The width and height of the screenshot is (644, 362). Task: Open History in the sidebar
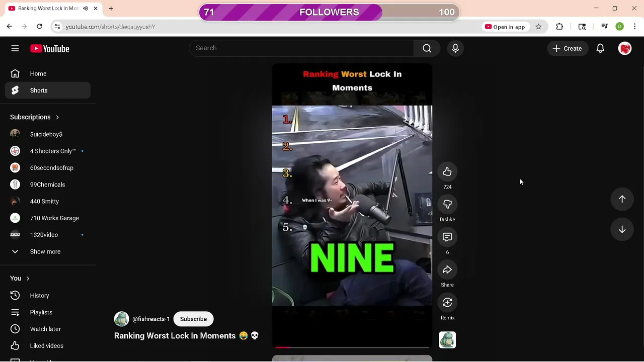[x=48, y=296]
